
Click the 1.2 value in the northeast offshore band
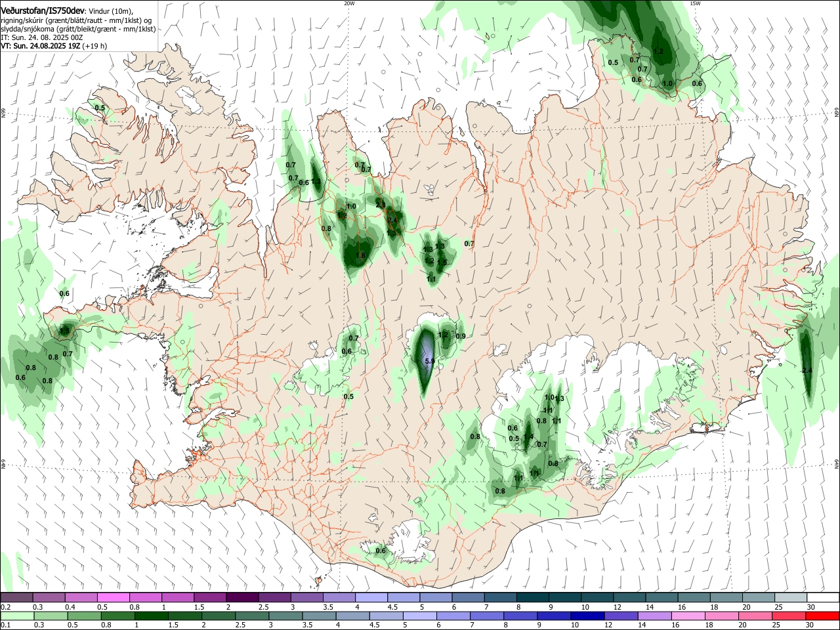[x=659, y=51]
